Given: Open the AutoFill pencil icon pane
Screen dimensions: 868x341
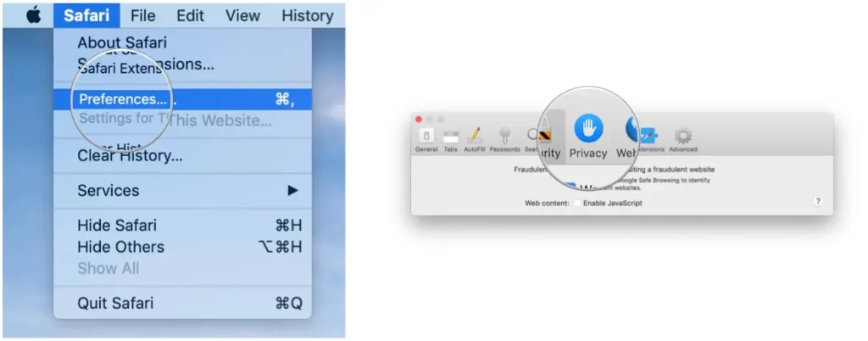Looking at the screenshot, I should tap(475, 139).
